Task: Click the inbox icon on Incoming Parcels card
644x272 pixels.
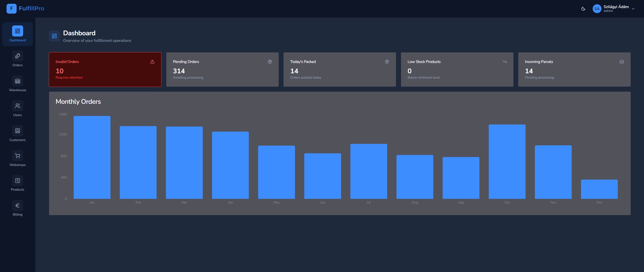Action: [x=621, y=61]
